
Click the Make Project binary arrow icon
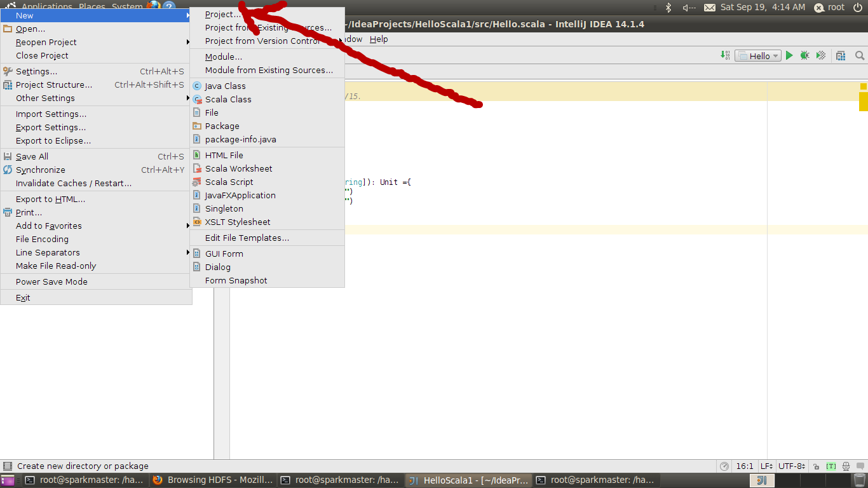(725, 56)
